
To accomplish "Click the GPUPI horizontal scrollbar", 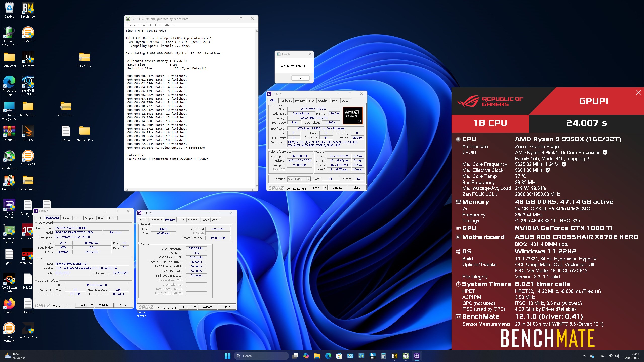I will tap(190, 190).
